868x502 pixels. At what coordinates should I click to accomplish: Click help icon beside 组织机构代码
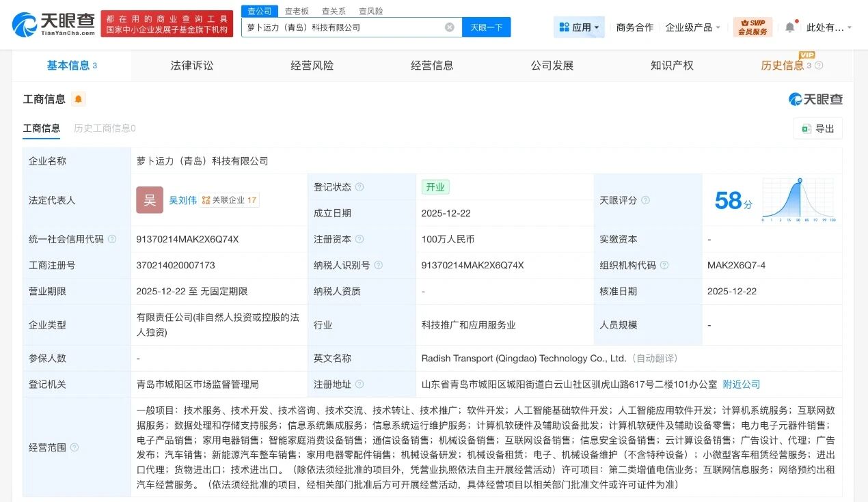tap(664, 265)
